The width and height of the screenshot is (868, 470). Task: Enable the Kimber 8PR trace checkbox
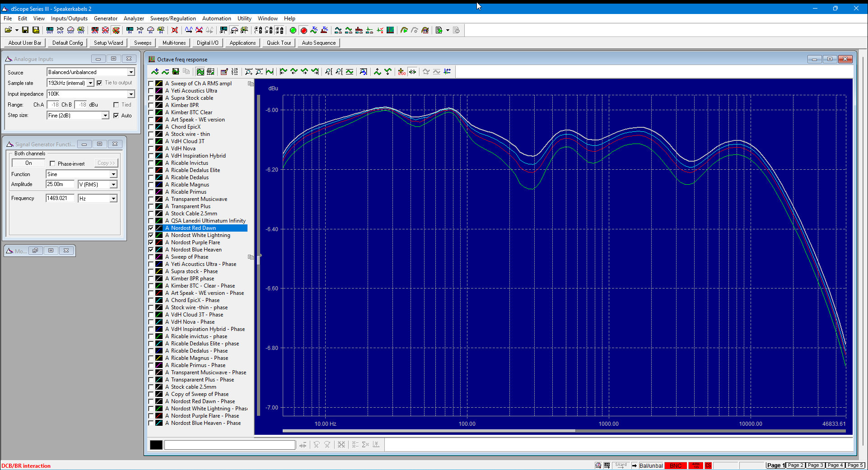pyautogui.click(x=151, y=105)
